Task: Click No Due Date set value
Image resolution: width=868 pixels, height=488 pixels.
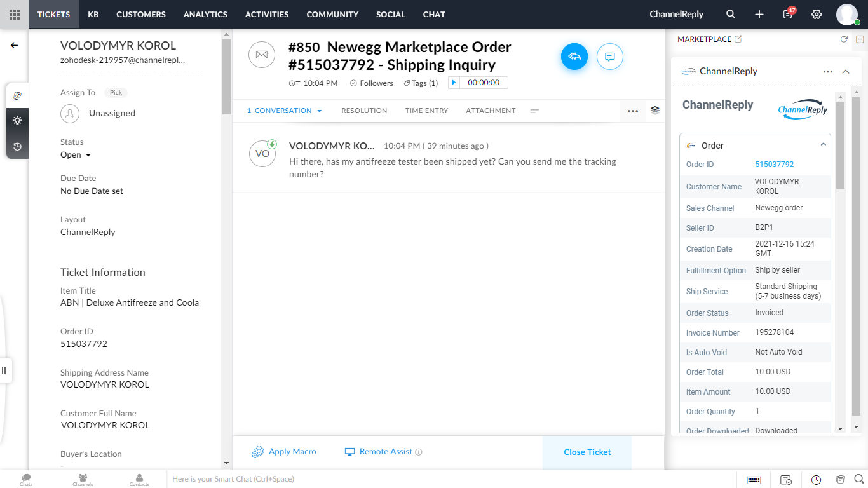Action: tap(92, 191)
